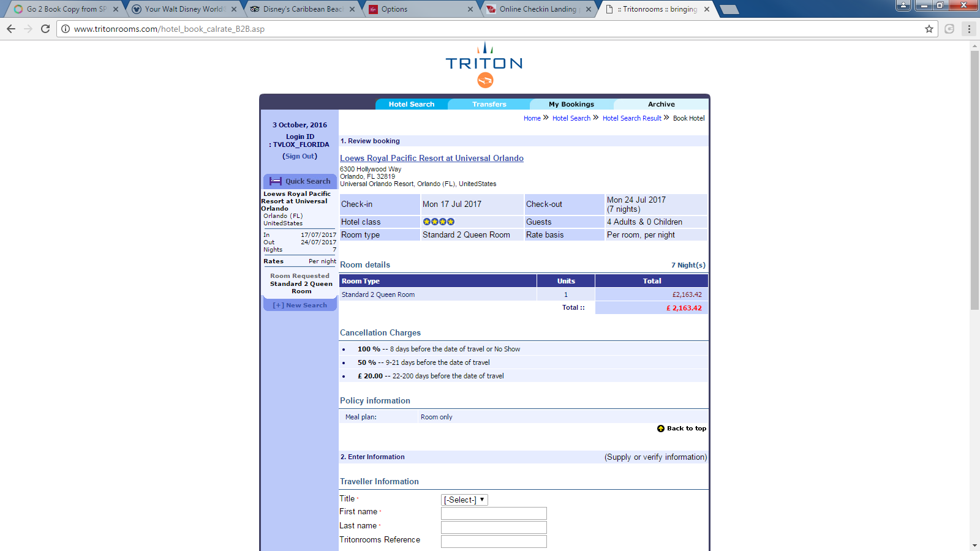Click the hotel class star rating

[439, 222]
